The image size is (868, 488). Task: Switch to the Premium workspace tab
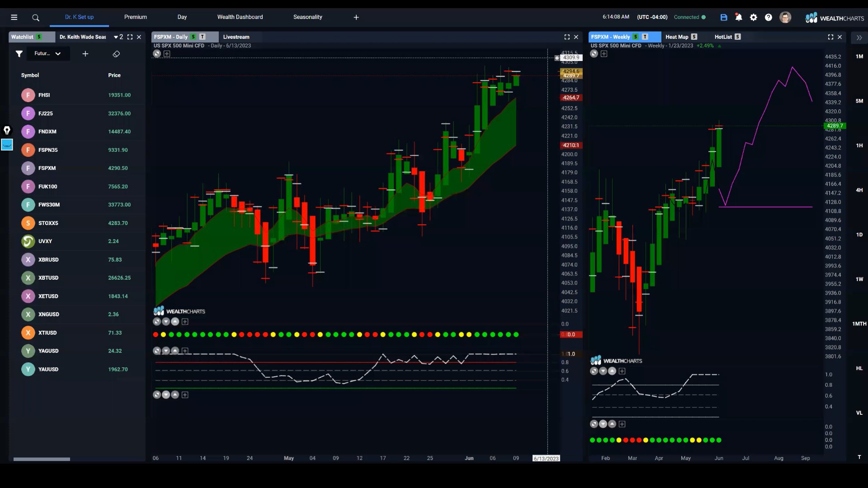pyautogui.click(x=136, y=17)
